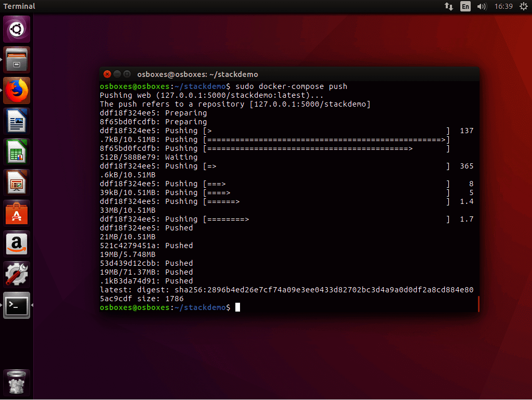Open the En keyboard layout menu
The width and height of the screenshot is (532, 400).
coord(465,6)
